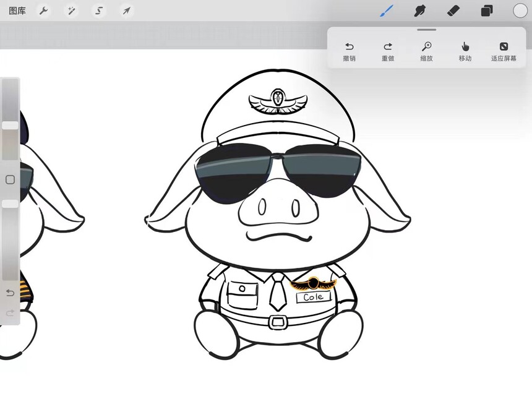This screenshot has width=532, height=399.
Task: Activate the Transform arrow tool
Action: pos(126,11)
